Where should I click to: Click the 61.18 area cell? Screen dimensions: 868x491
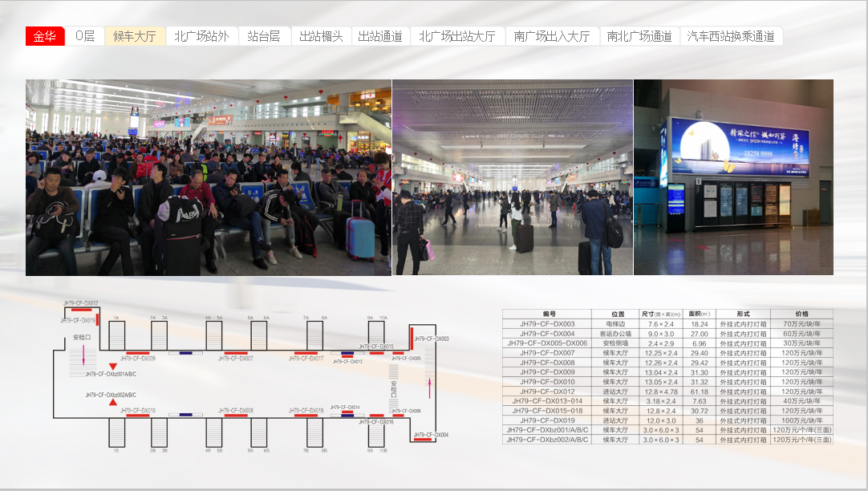(700, 392)
